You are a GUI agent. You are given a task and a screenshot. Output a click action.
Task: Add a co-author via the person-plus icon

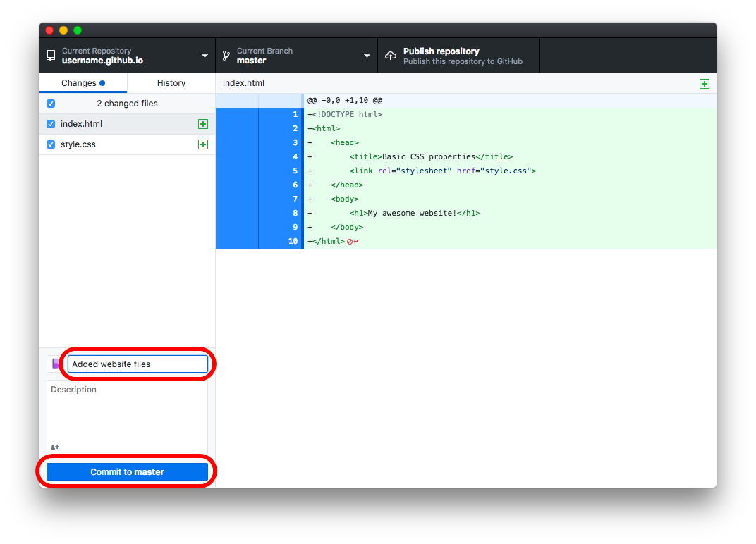pyautogui.click(x=55, y=447)
